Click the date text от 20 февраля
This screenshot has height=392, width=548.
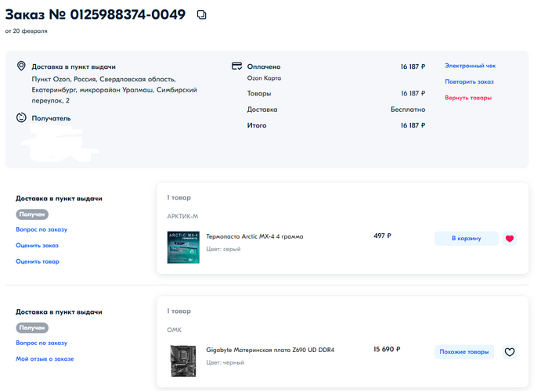point(26,31)
